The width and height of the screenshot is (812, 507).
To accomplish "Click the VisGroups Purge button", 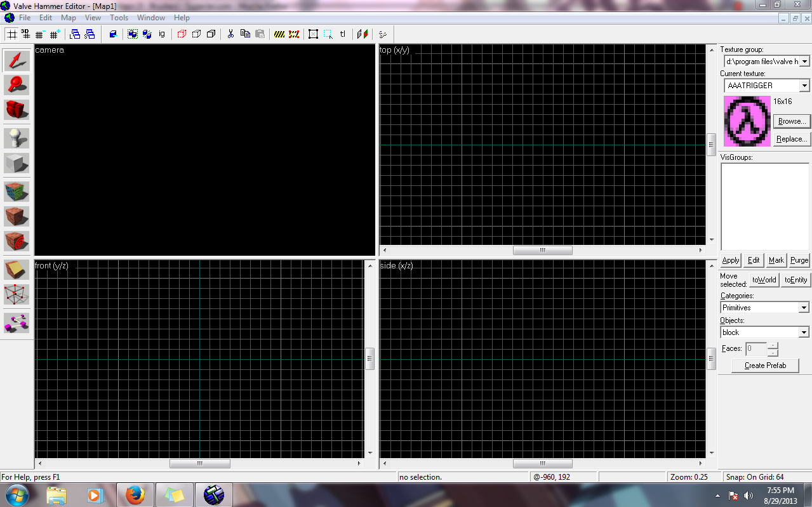I will [799, 260].
